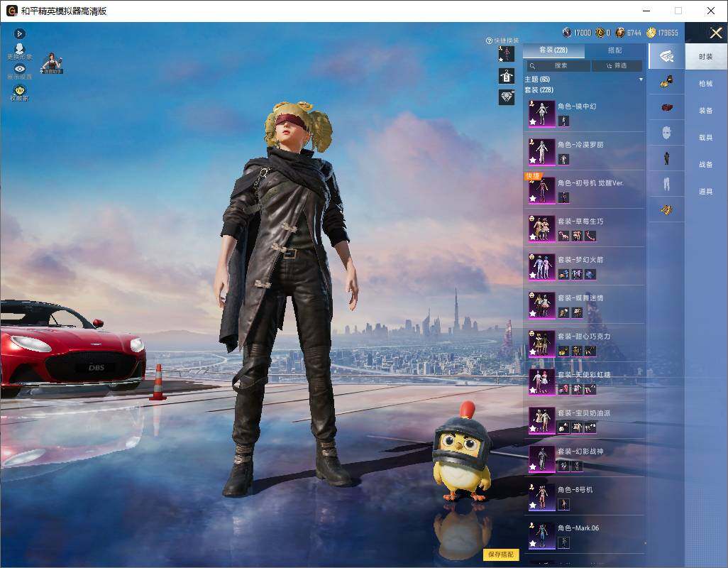Click the first item icon under 套装-甜心巧克力

click(x=563, y=351)
